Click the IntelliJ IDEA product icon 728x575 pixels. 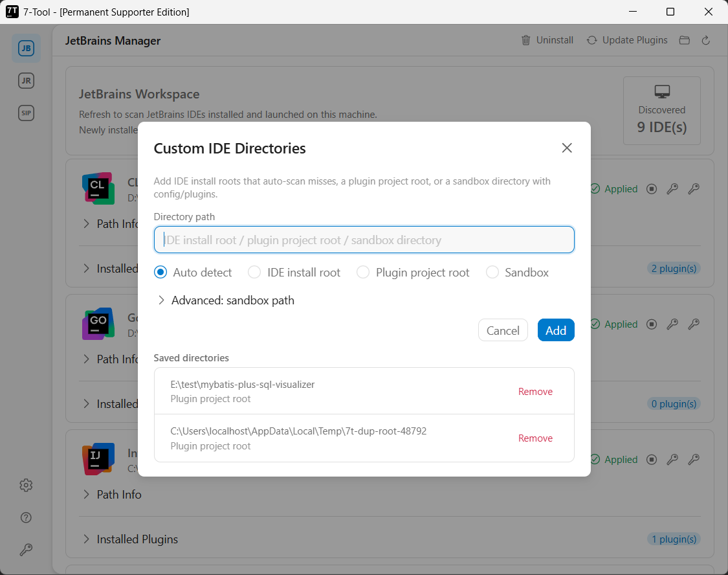(98, 459)
